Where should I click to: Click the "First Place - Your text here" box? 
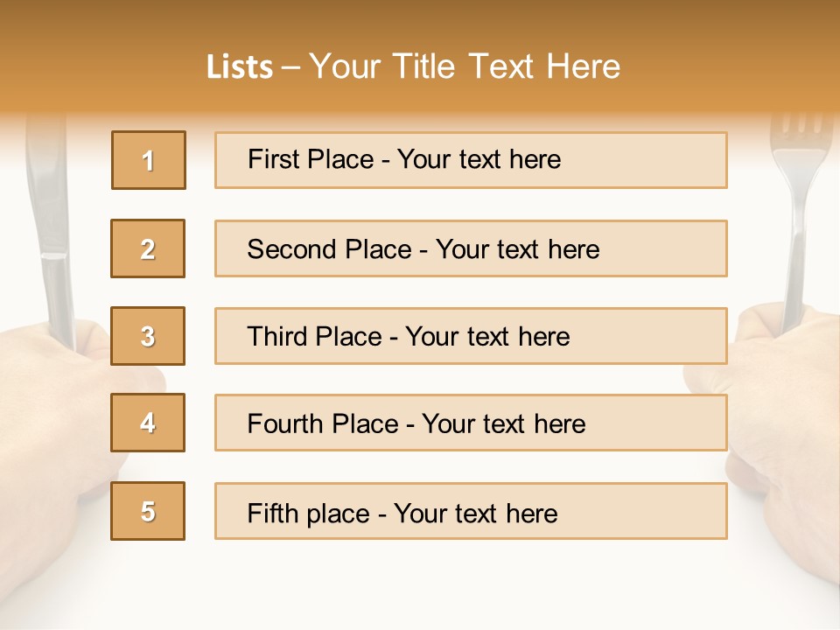pos(471,160)
